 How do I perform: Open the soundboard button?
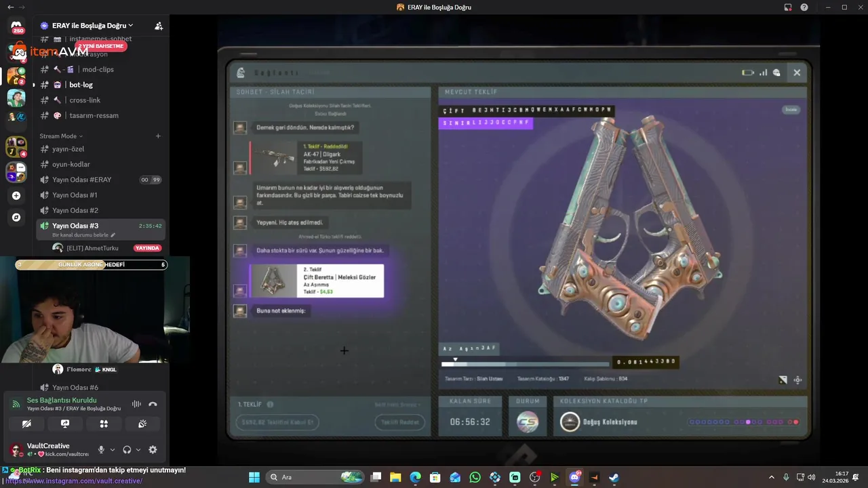(142, 424)
